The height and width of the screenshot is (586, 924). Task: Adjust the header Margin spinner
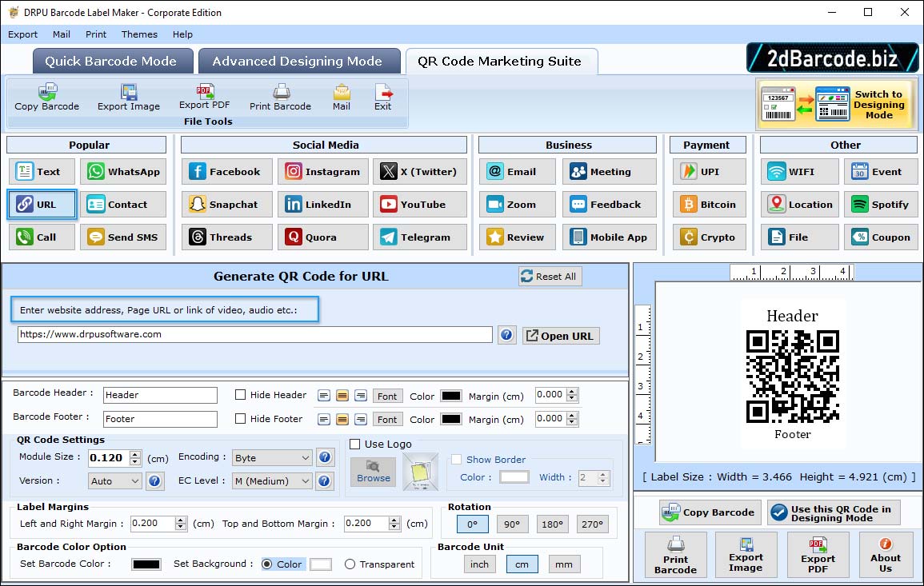coord(572,395)
